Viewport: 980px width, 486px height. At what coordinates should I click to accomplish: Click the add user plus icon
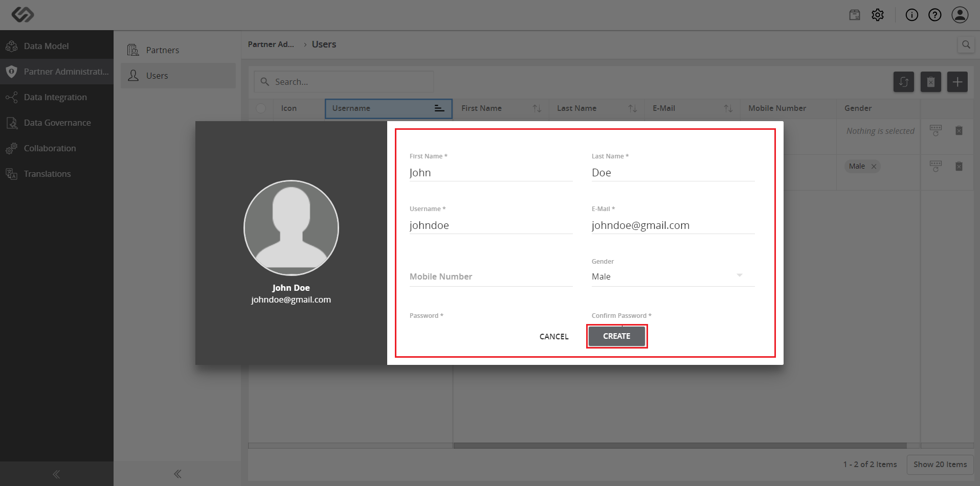[x=957, y=82]
